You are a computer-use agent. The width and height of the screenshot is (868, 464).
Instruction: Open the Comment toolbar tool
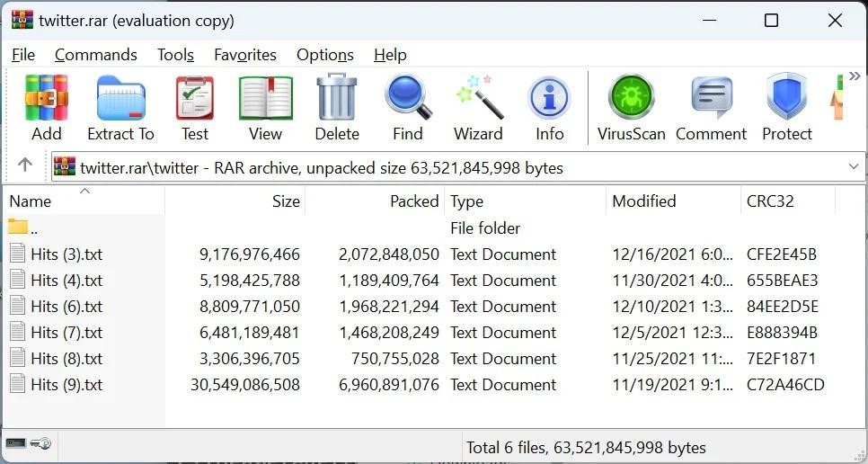[x=711, y=108]
